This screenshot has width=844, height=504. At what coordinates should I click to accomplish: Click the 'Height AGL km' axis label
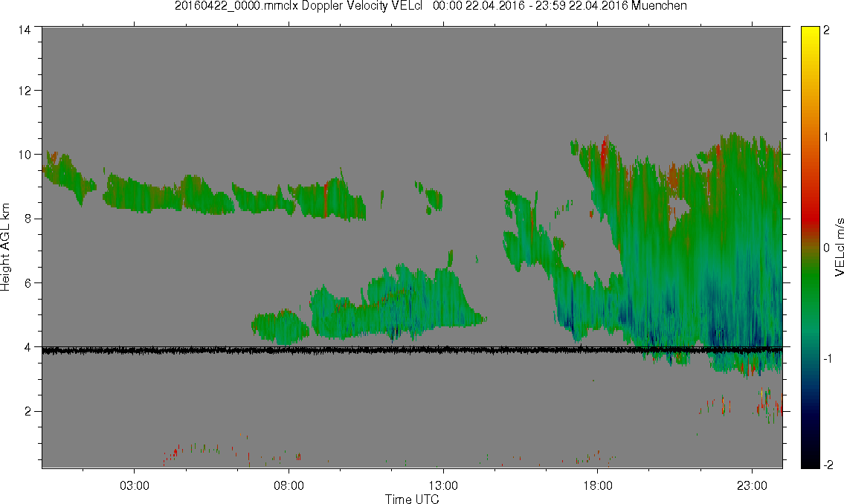pyautogui.click(x=5, y=248)
